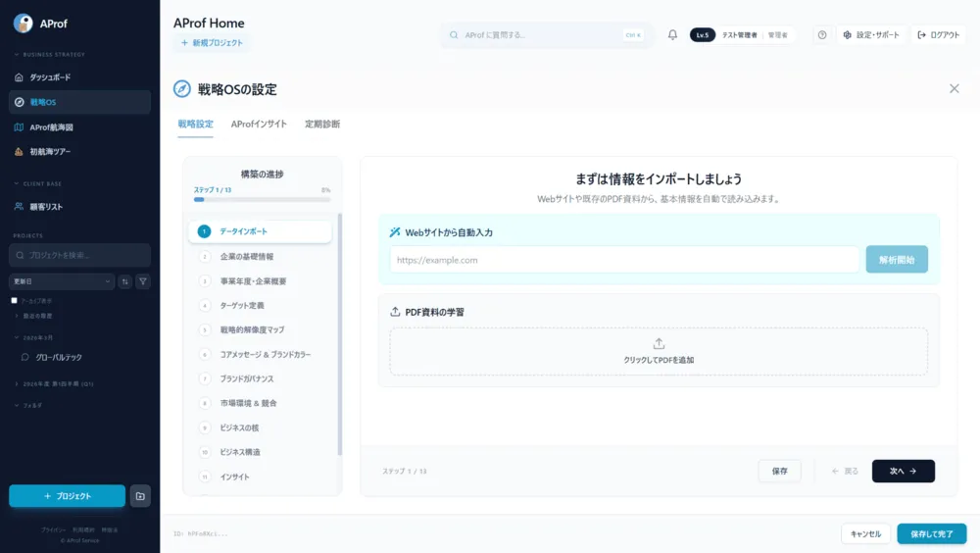Open the プライバシー footer link
The height and width of the screenshot is (553, 980).
53,529
